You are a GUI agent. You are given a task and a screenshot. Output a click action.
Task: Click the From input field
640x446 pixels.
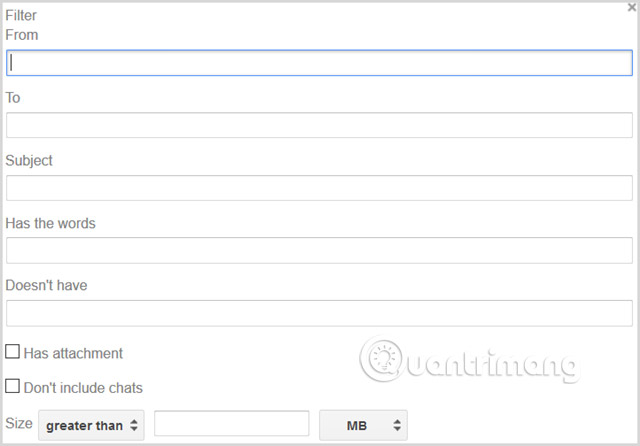tap(319, 63)
